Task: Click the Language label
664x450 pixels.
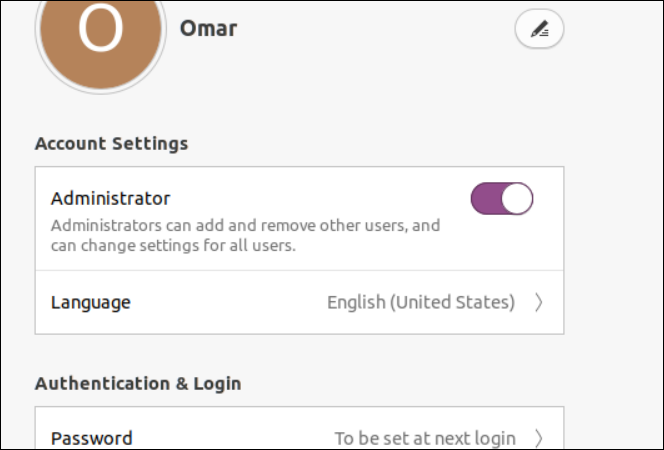Action: point(91,303)
